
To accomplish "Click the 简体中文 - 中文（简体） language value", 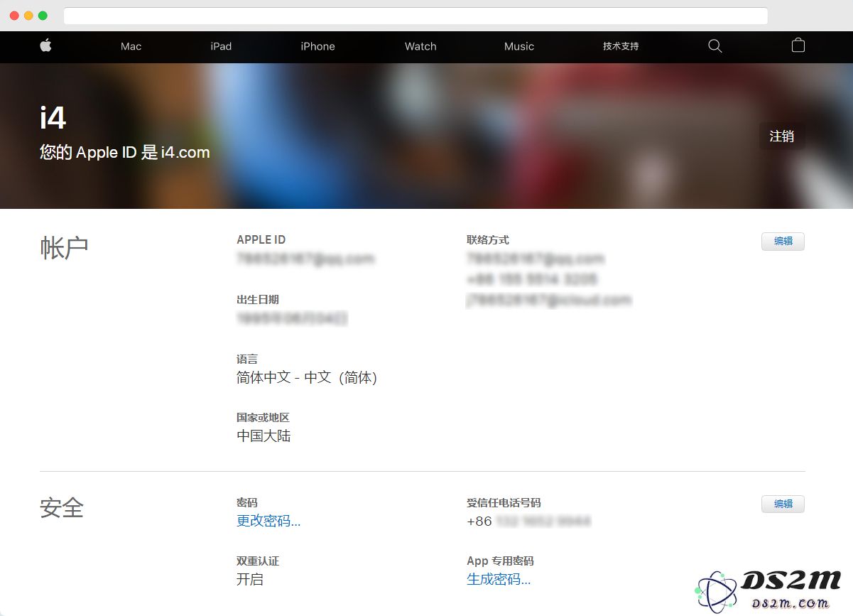I will tap(307, 377).
